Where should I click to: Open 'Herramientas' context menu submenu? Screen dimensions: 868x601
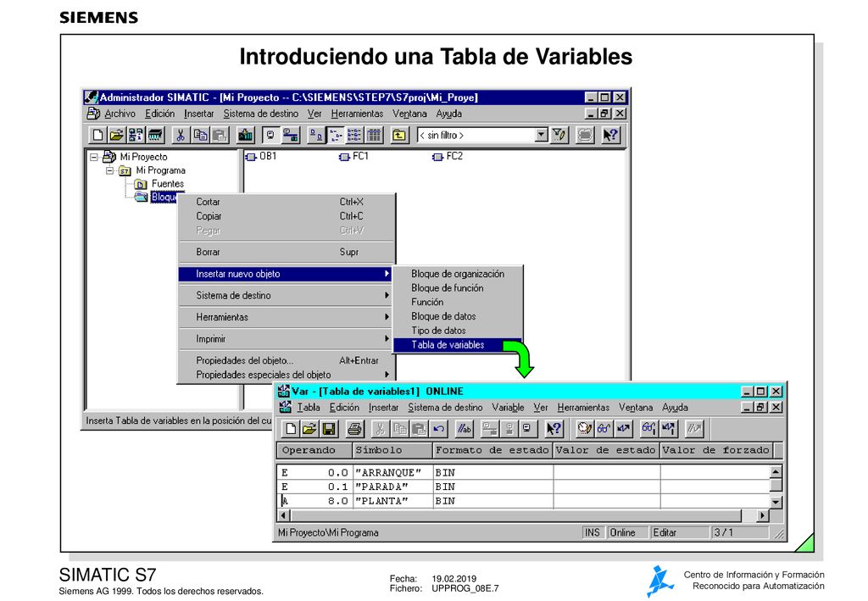coord(286,317)
